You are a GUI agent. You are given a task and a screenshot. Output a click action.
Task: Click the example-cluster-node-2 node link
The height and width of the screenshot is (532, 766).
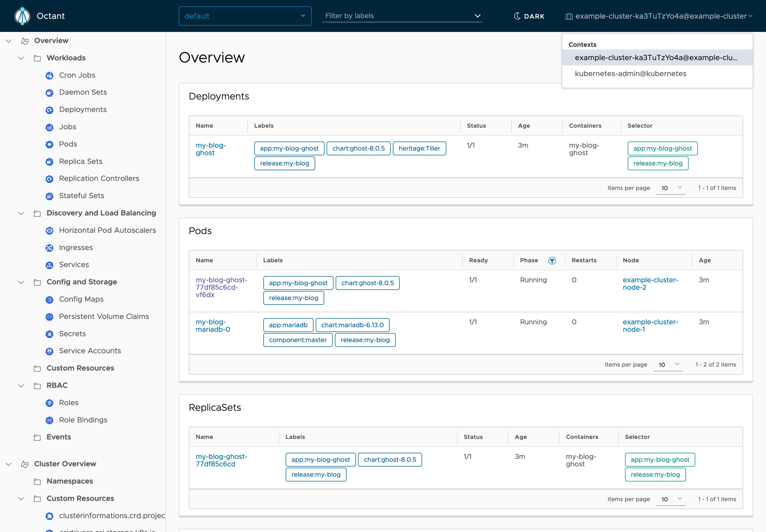[650, 283]
